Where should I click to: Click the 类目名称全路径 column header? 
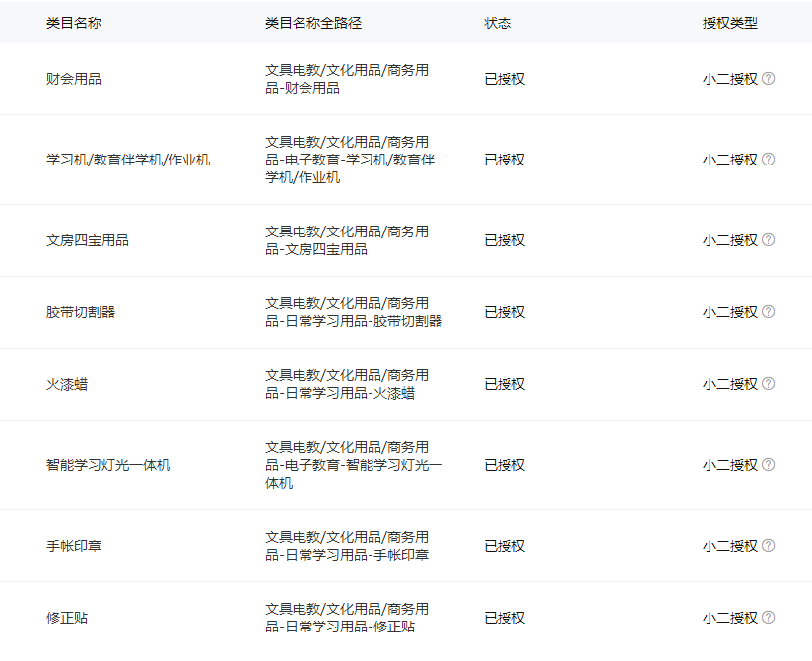(312, 23)
